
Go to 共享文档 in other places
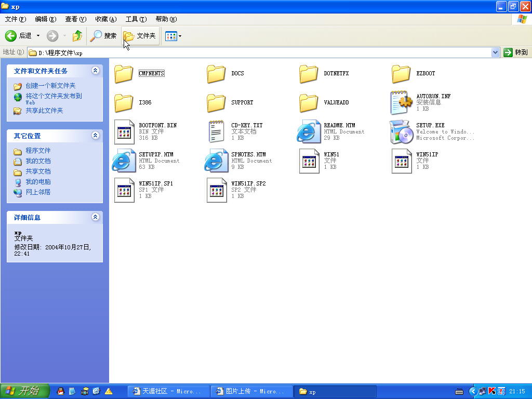point(38,171)
